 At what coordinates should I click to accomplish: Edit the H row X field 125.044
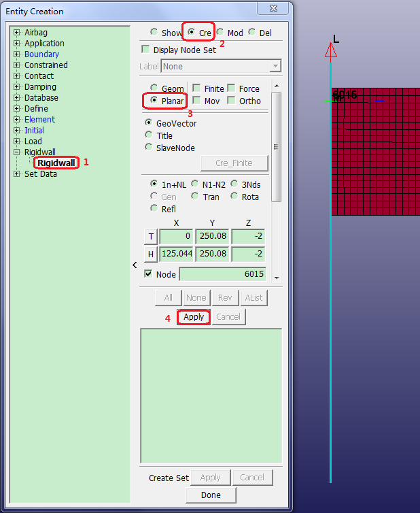tap(176, 254)
